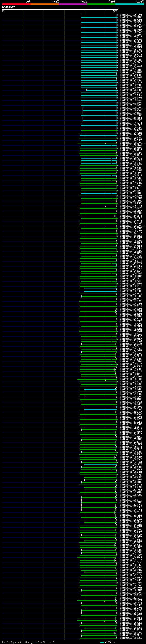Screen dimensions: 146x644
Task: Select label UniRef100_A8F2Q1
Action: [x=131, y=324]
